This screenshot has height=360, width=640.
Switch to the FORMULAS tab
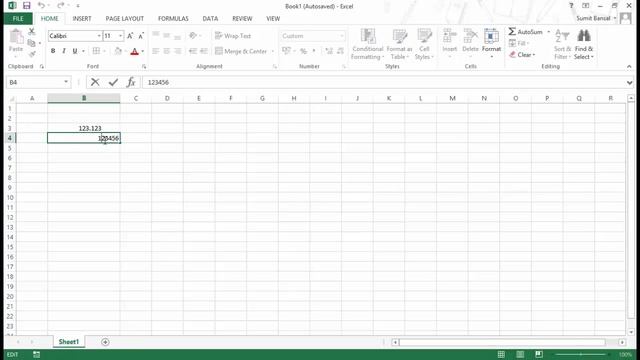tap(173, 19)
